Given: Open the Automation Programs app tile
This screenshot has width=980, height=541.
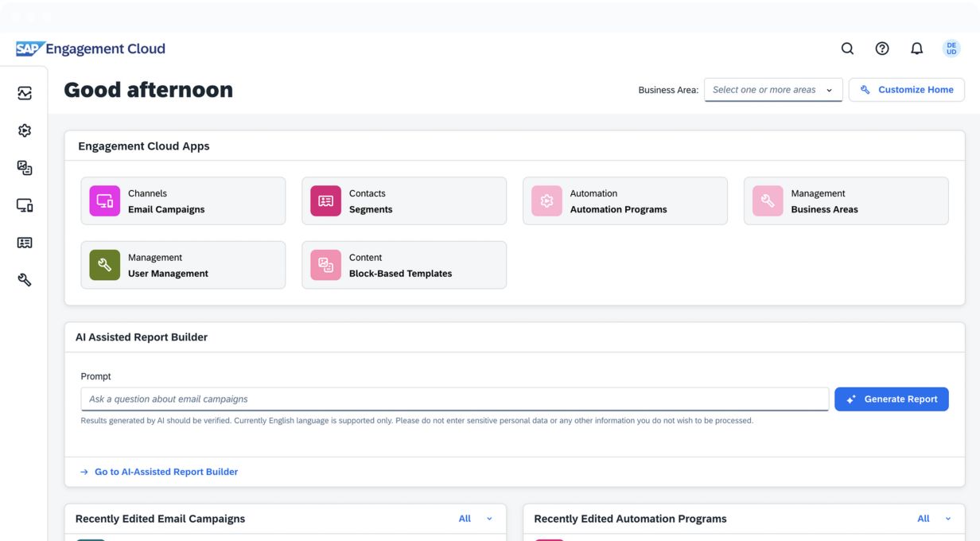Looking at the screenshot, I should point(624,201).
